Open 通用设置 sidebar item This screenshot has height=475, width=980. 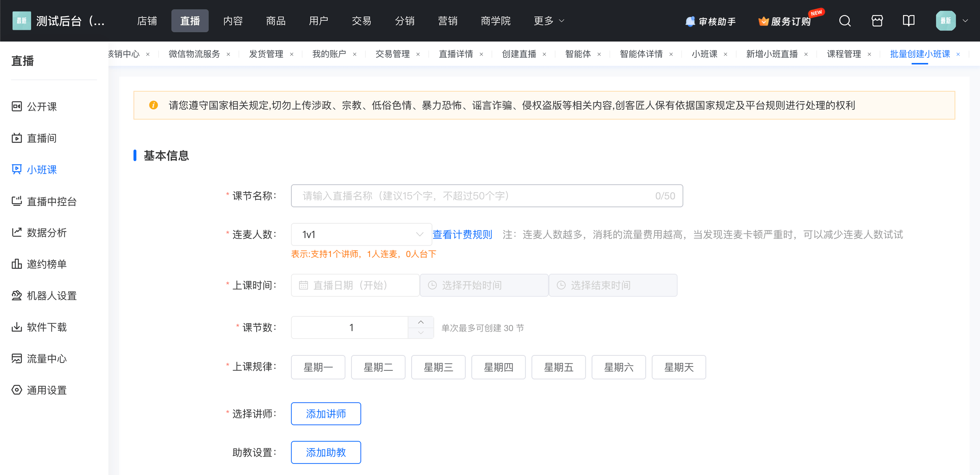point(39,390)
